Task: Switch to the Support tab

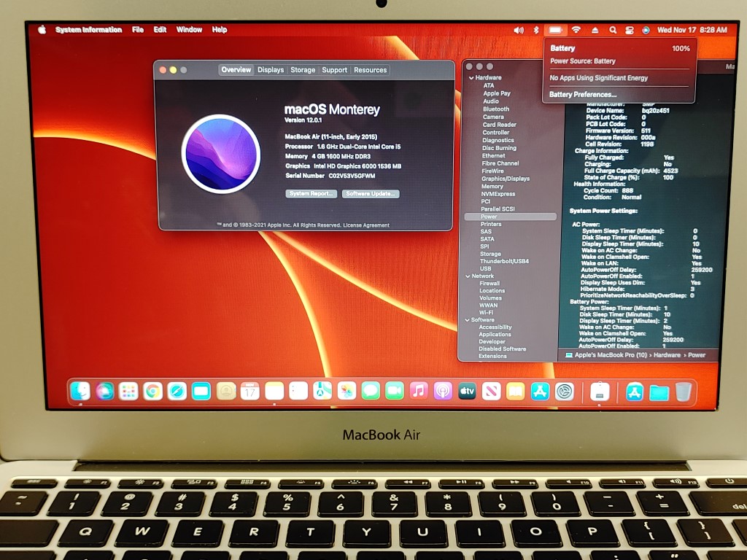Action: click(x=334, y=70)
